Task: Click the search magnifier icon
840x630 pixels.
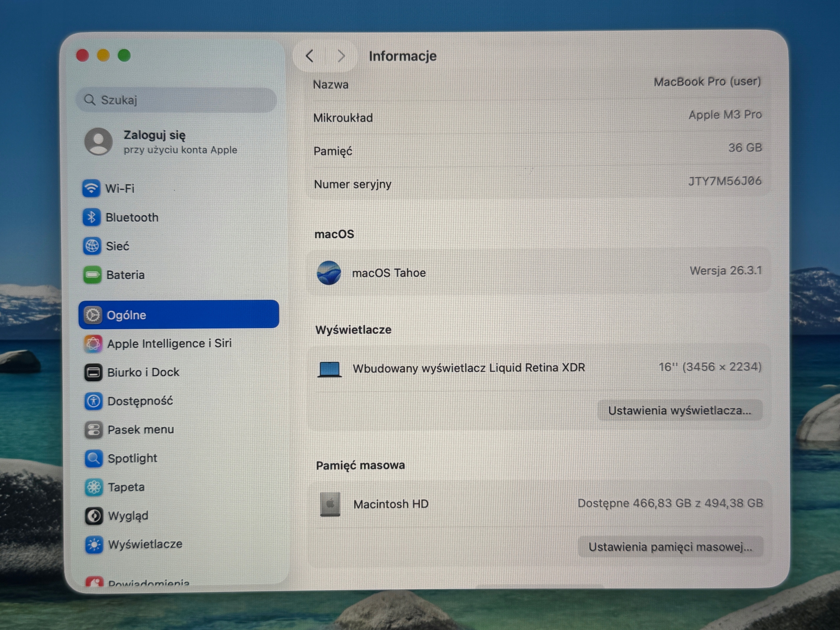Action: (x=90, y=100)
